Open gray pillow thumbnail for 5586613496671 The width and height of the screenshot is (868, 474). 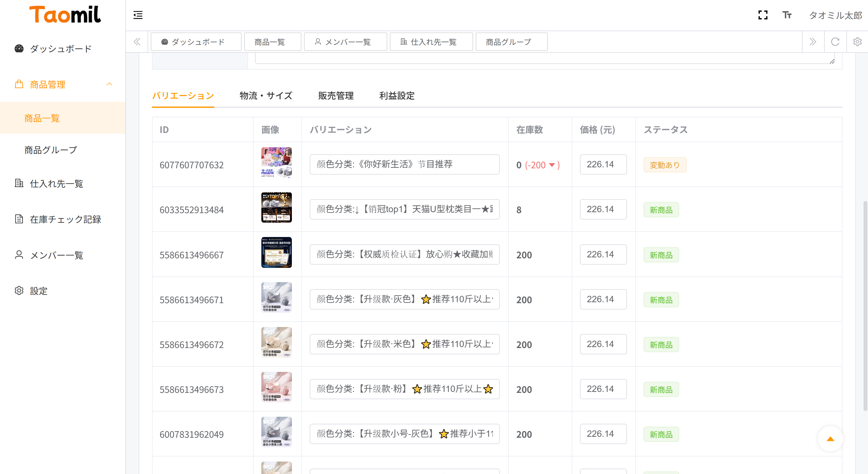coord(276,297)
